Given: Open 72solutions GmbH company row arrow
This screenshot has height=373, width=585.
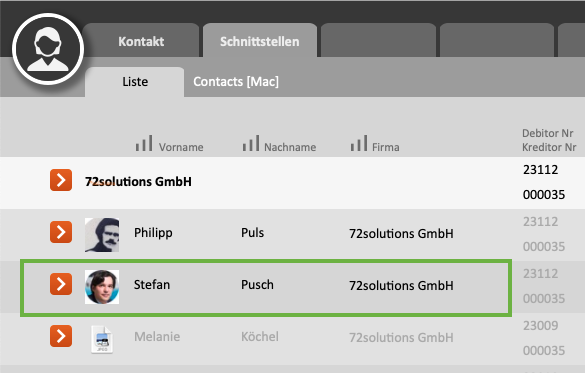Looking at the screenshot, I should click(x=61, y=180).
